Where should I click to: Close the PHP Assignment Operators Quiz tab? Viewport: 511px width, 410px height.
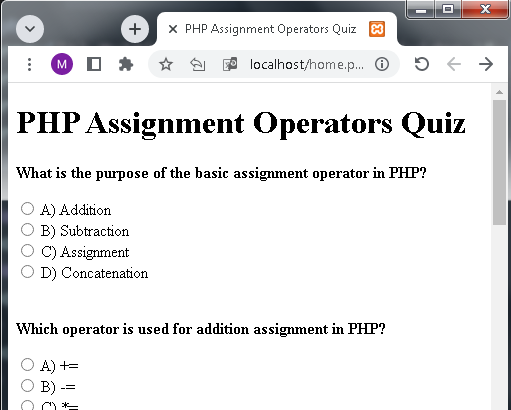tap(173, 29)
